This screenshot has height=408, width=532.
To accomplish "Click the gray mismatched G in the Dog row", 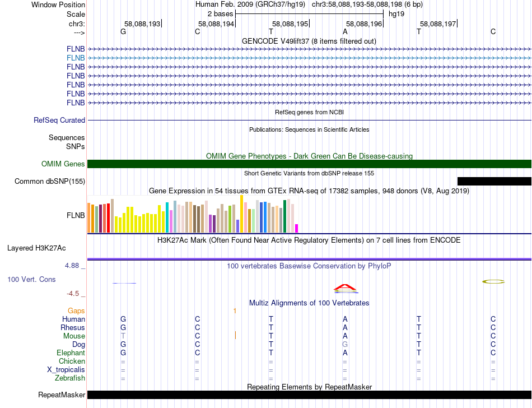I will tap(345, 345).
